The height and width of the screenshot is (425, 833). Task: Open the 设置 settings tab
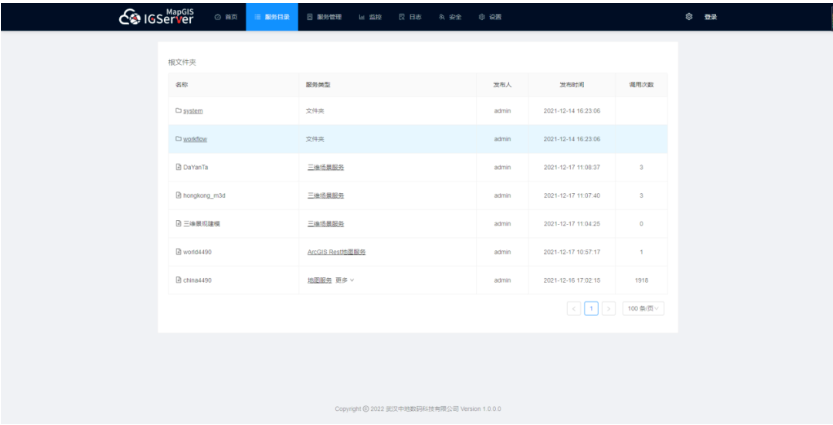pyautogui.click(x=490, y=17)
